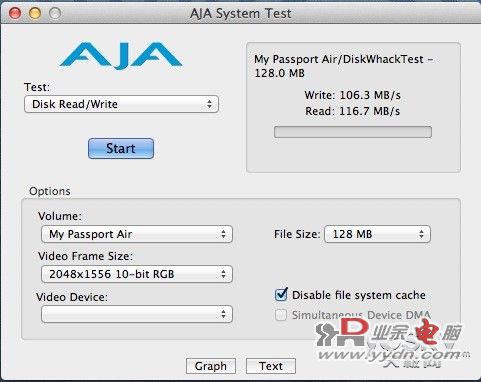This screenshot has width=481, height=382.
Task: Start the disk read/write test
Action: pyautogui.click(x=121, y=148)
